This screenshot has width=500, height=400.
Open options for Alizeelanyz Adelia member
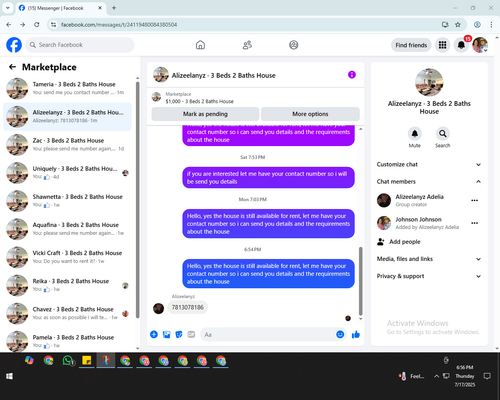[x=474, y=200]
